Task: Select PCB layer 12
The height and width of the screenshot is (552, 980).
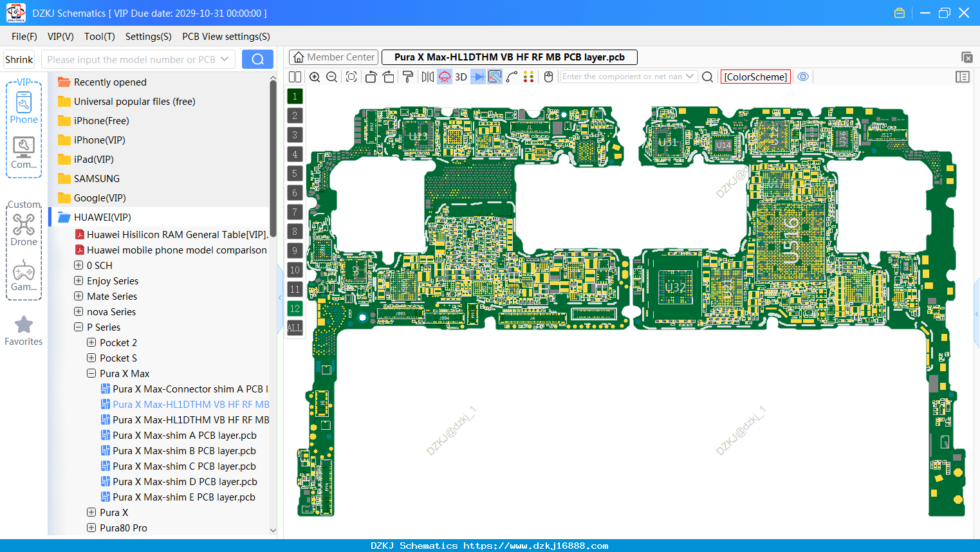Action: [x=295, y=309]
